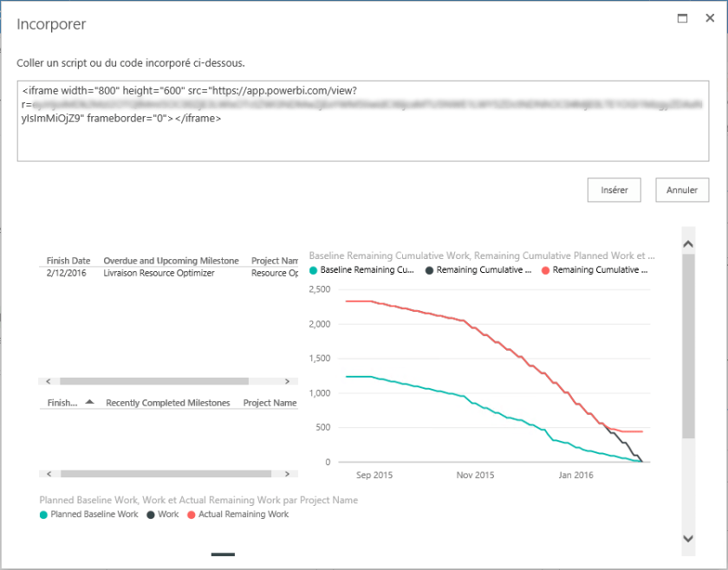This screenshot has width=728, height=570.
Task: Click the Overdue and Upcoming Milestone column header
Action: point(171,261)
